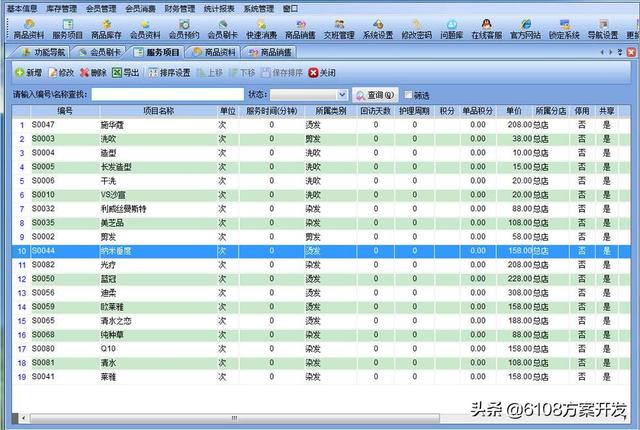
Task: Open 排序设置 sort settings
Action: (x=169, y=73)
